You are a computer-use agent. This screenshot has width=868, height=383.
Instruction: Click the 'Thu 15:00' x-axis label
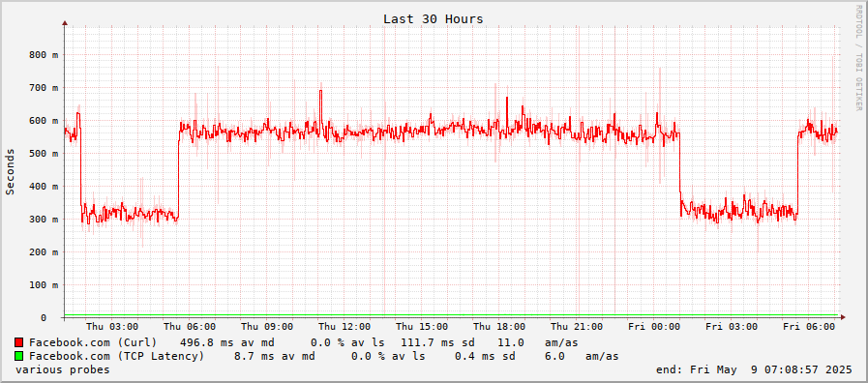(422, 327)
